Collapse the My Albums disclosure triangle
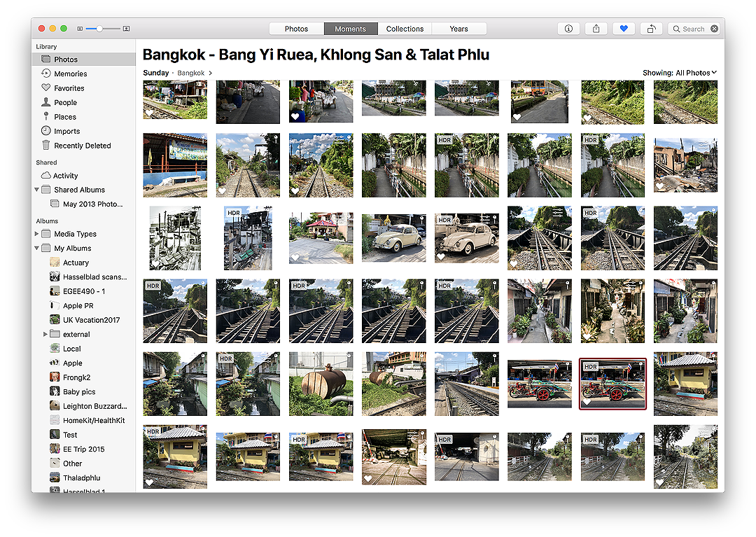 coord(36,249)
